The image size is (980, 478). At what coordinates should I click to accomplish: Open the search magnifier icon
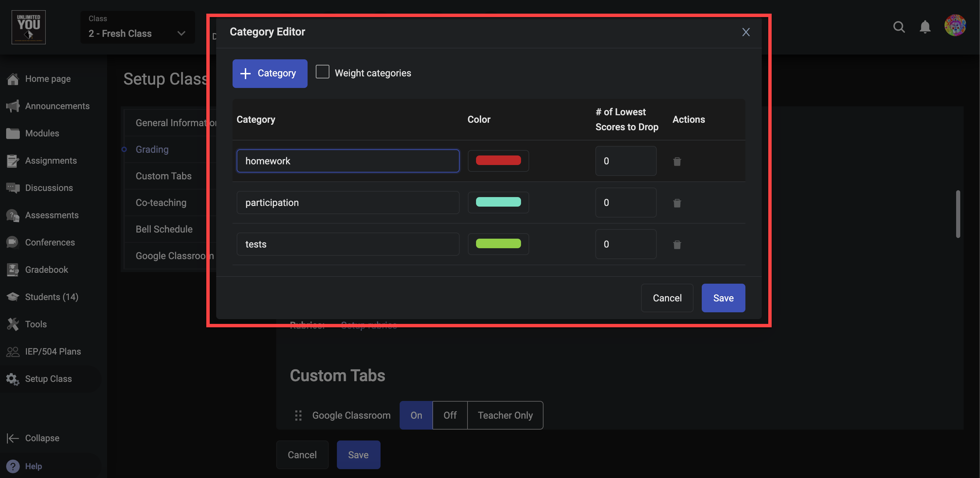coord(899,27)
